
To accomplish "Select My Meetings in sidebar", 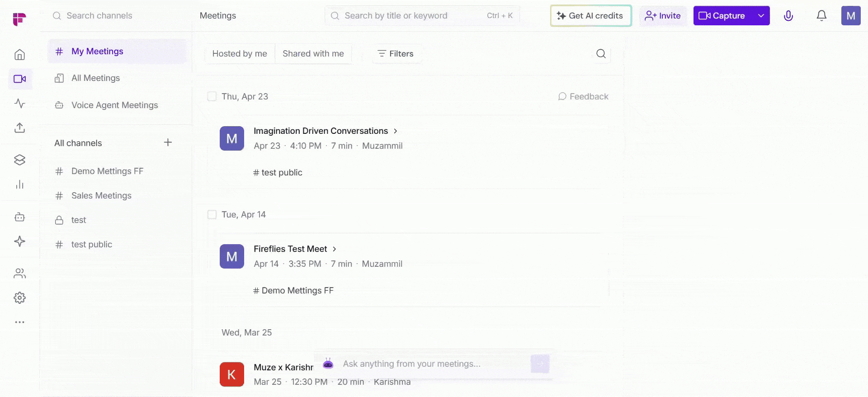I will tap(117, 52).
